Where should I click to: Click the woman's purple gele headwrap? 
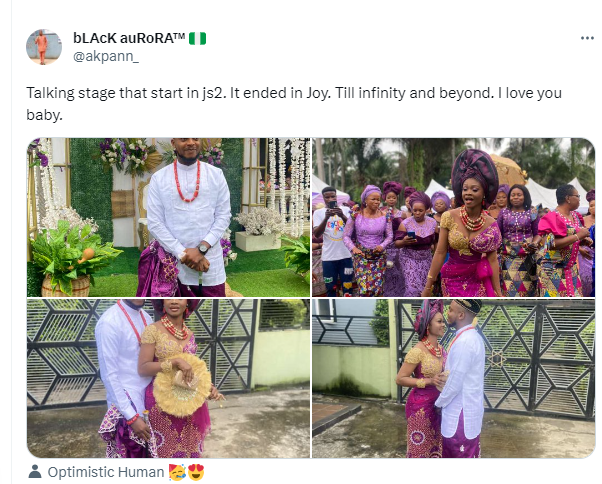472,170
